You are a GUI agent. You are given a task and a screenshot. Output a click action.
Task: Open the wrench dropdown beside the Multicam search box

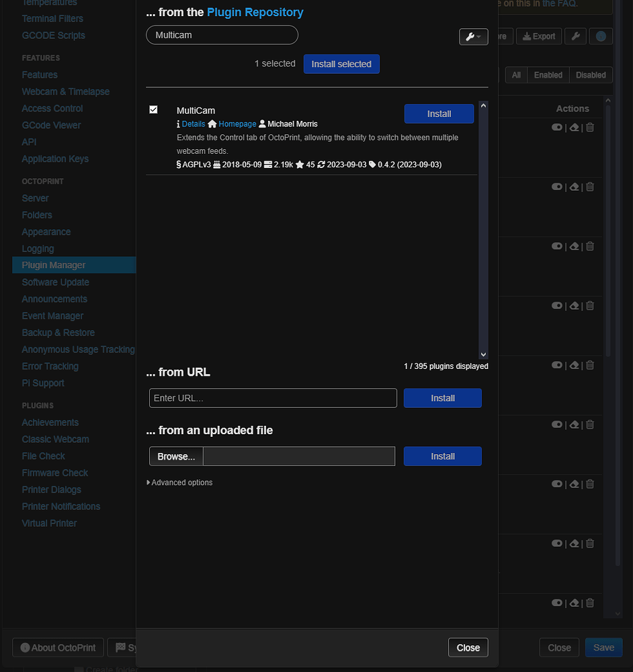point(473,36)
